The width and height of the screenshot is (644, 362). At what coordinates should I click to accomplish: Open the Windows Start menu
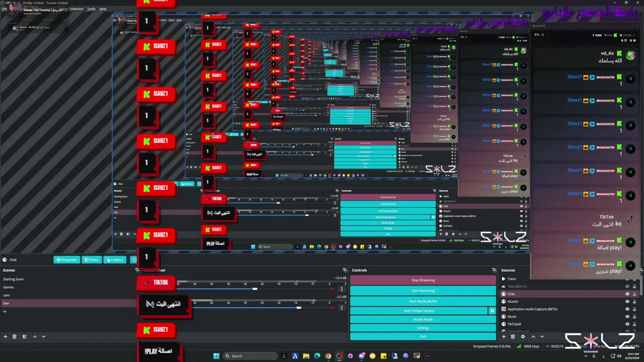216,356
